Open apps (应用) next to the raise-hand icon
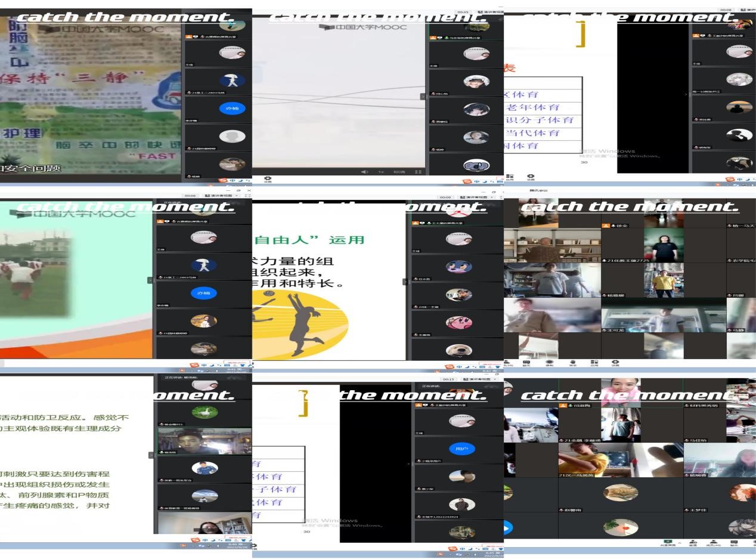 (594, 362)
